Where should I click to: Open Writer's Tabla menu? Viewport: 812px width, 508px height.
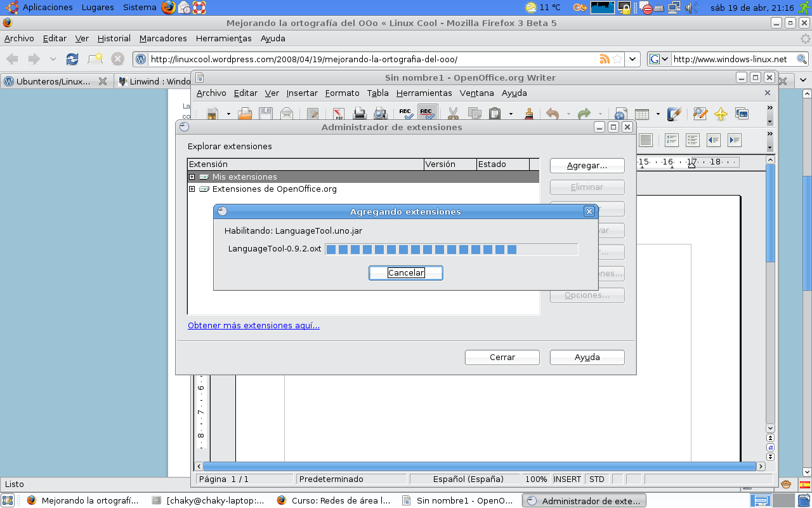(x=377, y=93)
